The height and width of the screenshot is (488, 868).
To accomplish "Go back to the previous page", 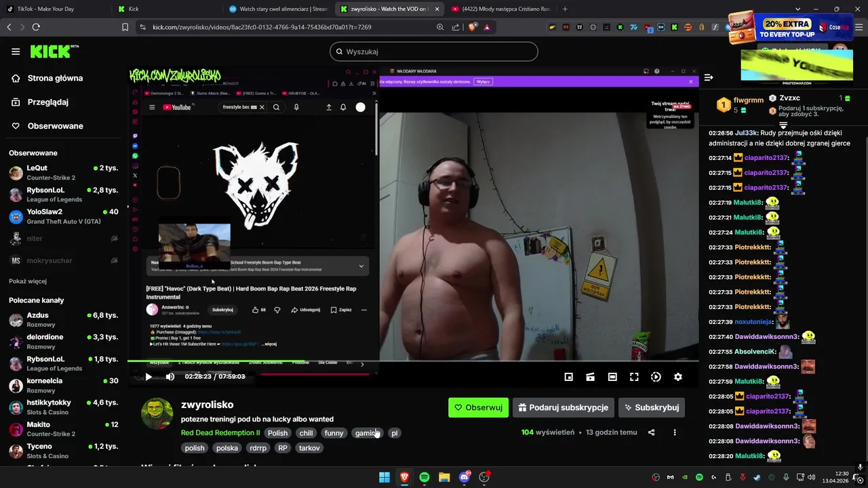I will (x=9, y=27).
